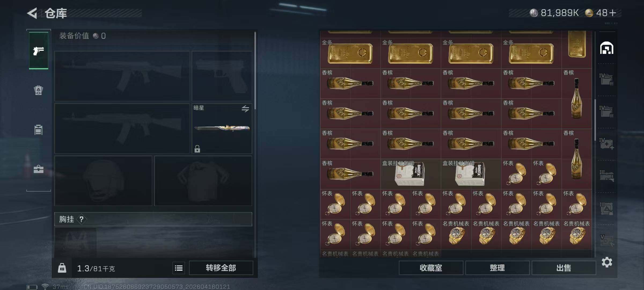Click the 整理 sort button
This screenshot has height=290, width=644.
coord(497,268)
